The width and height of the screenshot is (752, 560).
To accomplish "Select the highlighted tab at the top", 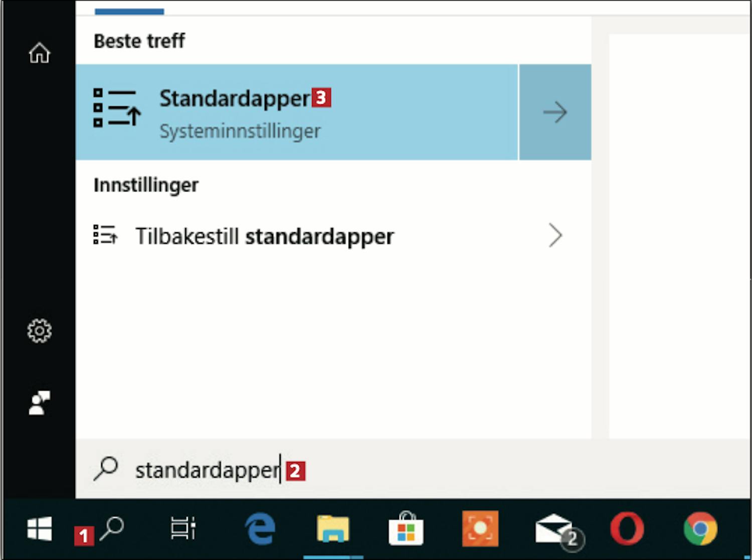I will [129, 11].
